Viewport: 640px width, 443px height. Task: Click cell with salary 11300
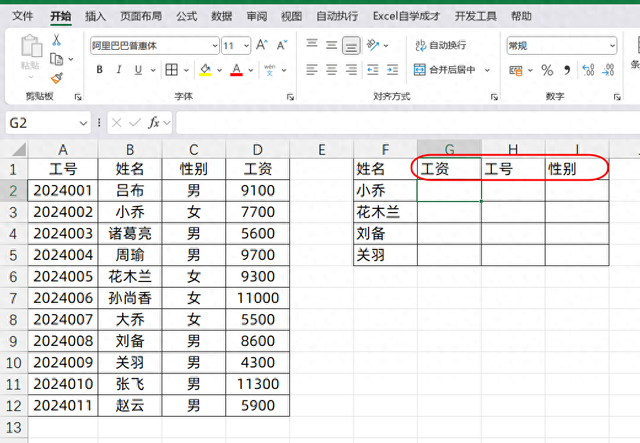point(258,384)
